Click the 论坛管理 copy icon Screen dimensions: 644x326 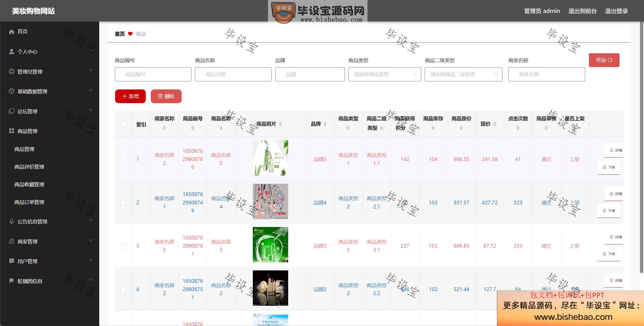11,111
